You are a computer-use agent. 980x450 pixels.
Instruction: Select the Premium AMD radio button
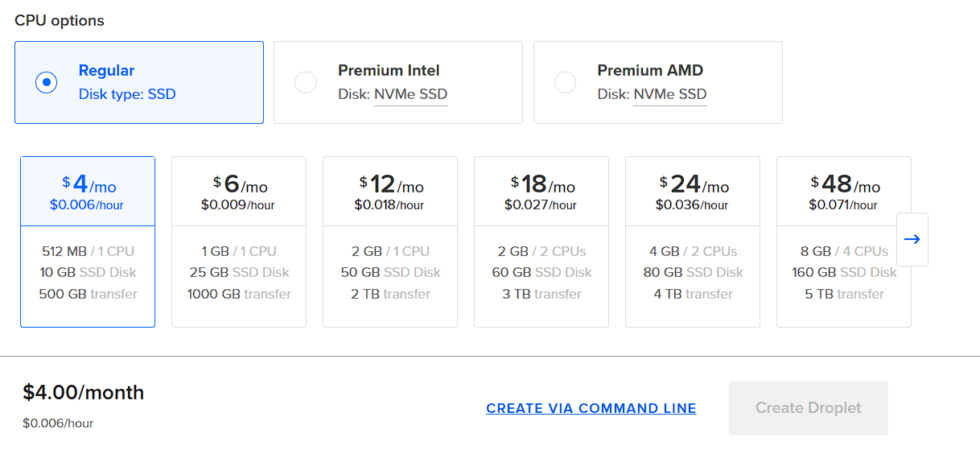(x=566, y=82)
